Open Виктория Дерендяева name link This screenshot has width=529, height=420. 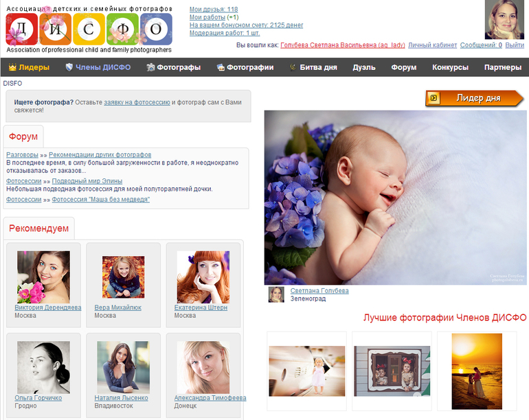48,307
